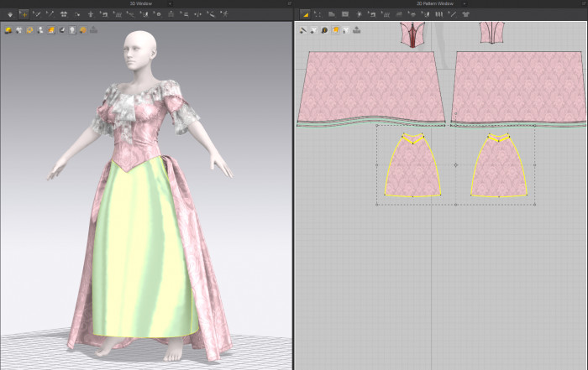Undock the 2D Pattern Window with its corner icon
The image size is (588, 370).
coord(584,3)
